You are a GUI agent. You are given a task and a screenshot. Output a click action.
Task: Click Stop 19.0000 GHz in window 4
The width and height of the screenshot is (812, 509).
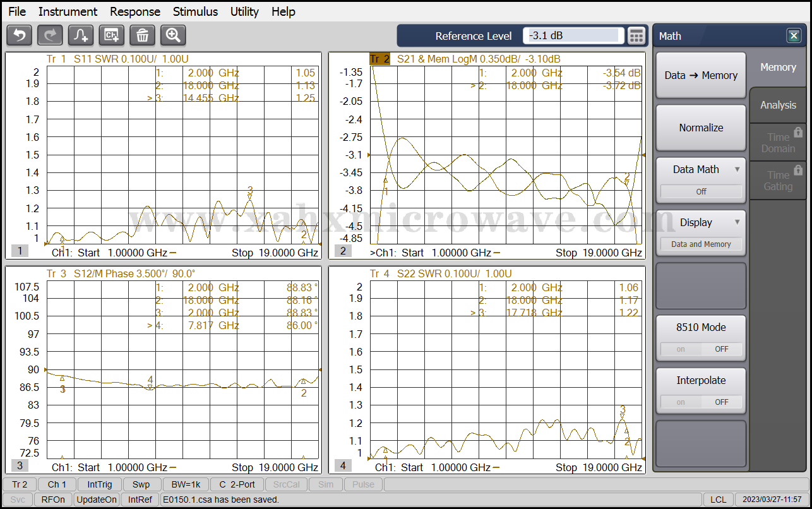pyautogui.click(x=599, y=467)
